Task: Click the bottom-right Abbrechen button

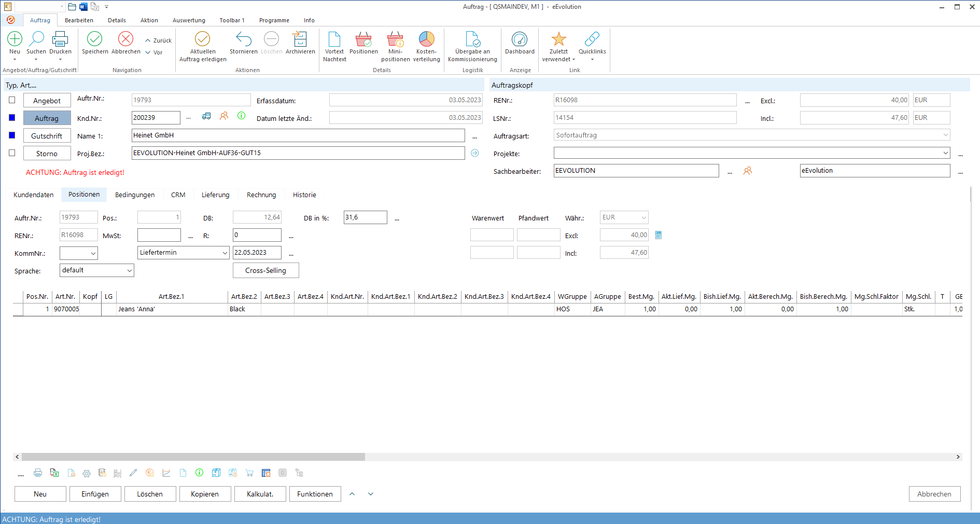Action: pyautogui.click(x=934, y=494)
